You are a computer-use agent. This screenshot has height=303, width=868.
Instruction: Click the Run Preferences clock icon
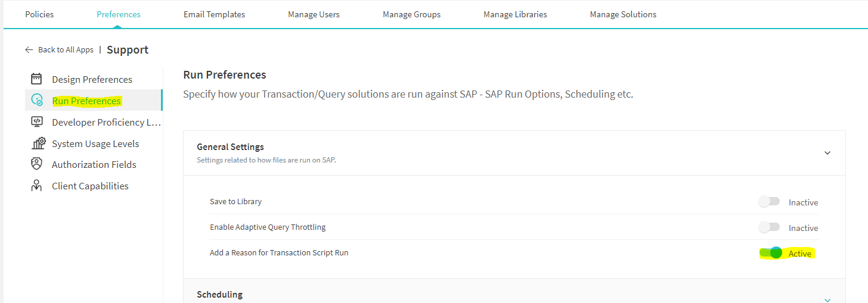point(37,101)
